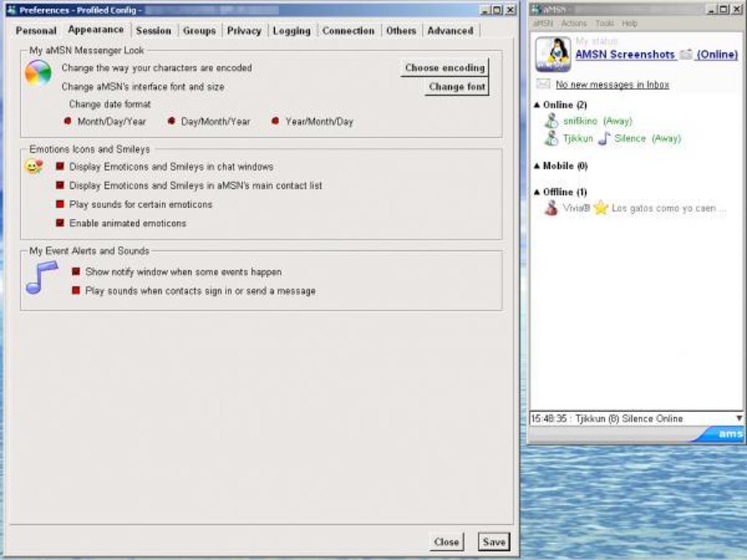Screen dimensions: 747x560
Task: Click the blue music note icon in Alerts section
Action: [42, 277]
